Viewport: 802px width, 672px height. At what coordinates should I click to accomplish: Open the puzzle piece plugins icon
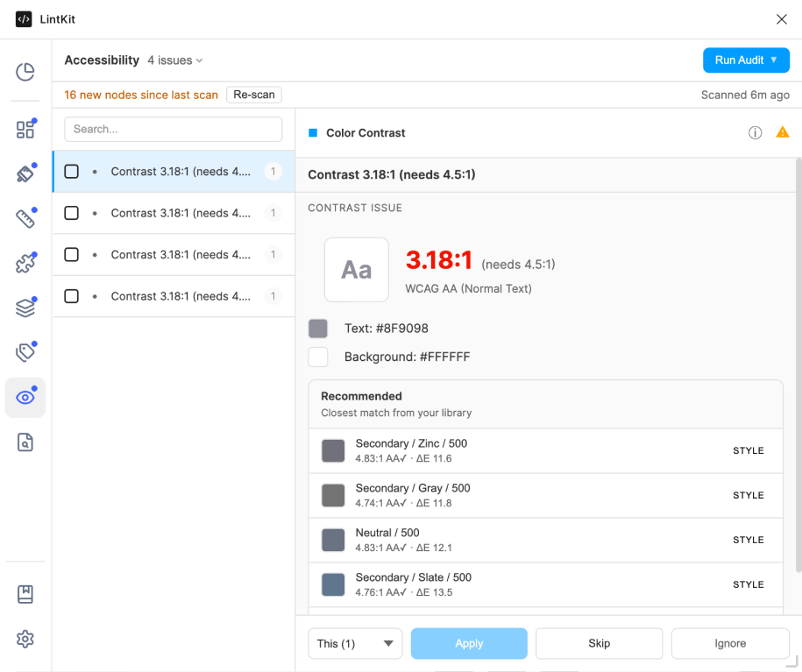point(25,263)
